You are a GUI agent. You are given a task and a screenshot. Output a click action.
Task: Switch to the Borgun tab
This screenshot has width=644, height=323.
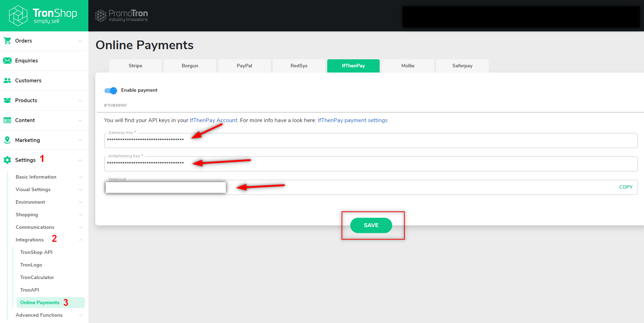click(190, 66)
